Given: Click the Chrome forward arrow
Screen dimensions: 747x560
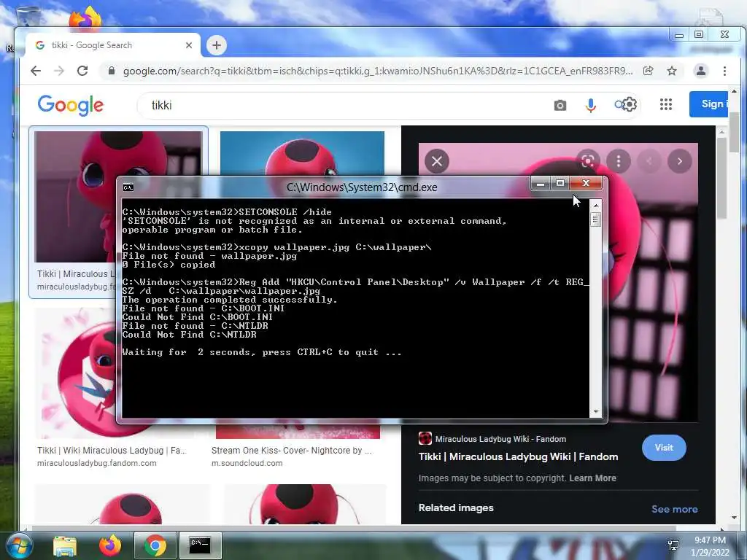Looking at the screenshot, I should 59,71.
